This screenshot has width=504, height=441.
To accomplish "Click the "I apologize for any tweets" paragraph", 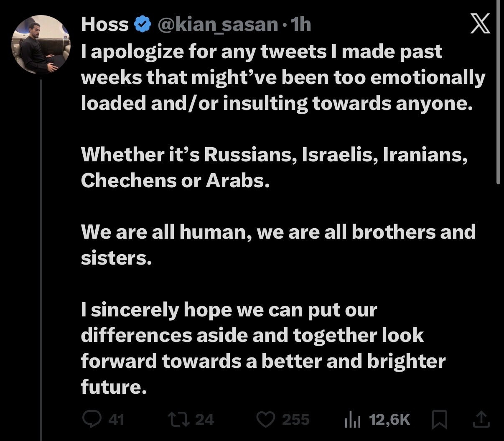I will click(x=283, y=77).
